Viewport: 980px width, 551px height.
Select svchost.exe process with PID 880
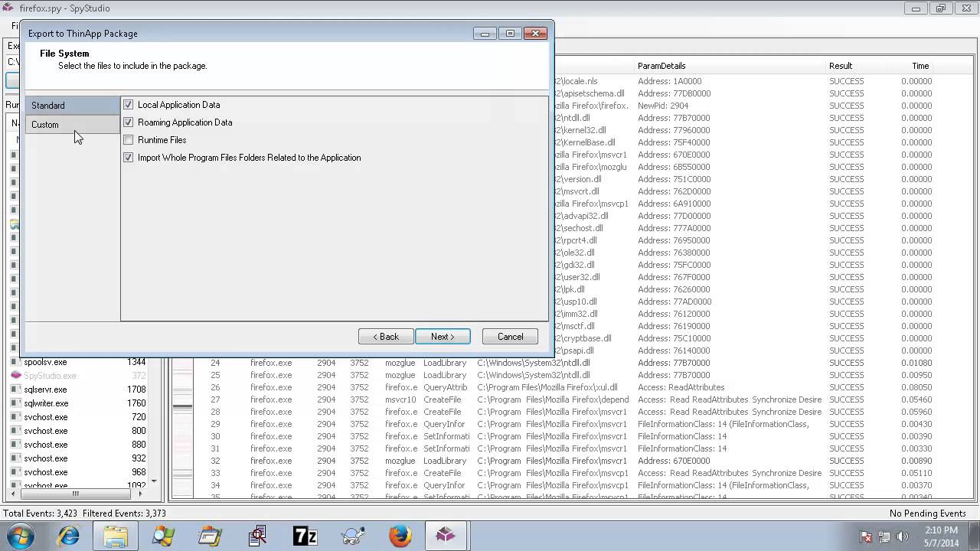(x=78, y=445)
